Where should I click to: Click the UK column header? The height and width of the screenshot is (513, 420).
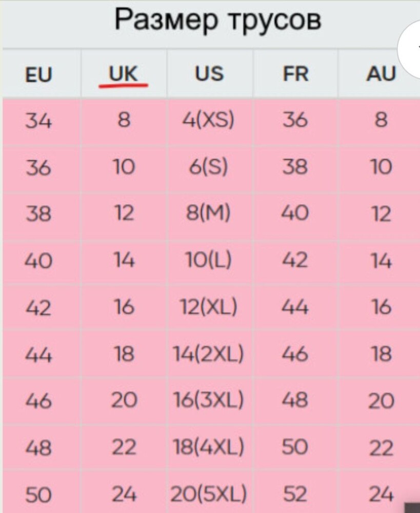(124, 74)
